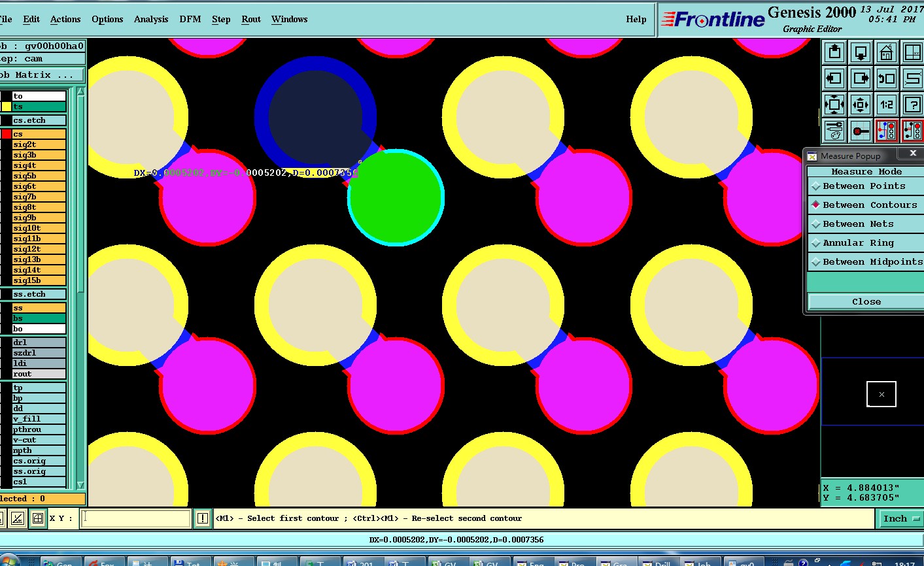Open the Step menu
This screenshot has width=924, height=566.
pos(221,20)
